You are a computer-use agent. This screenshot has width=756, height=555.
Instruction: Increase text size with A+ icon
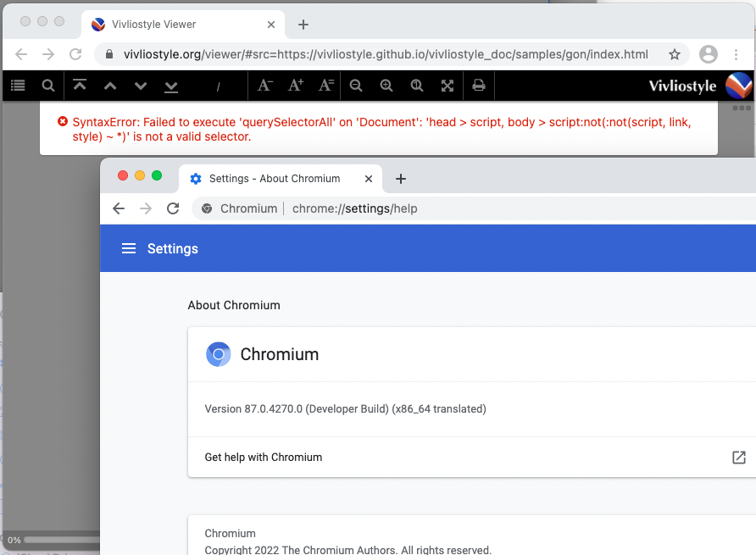(296, 86)
